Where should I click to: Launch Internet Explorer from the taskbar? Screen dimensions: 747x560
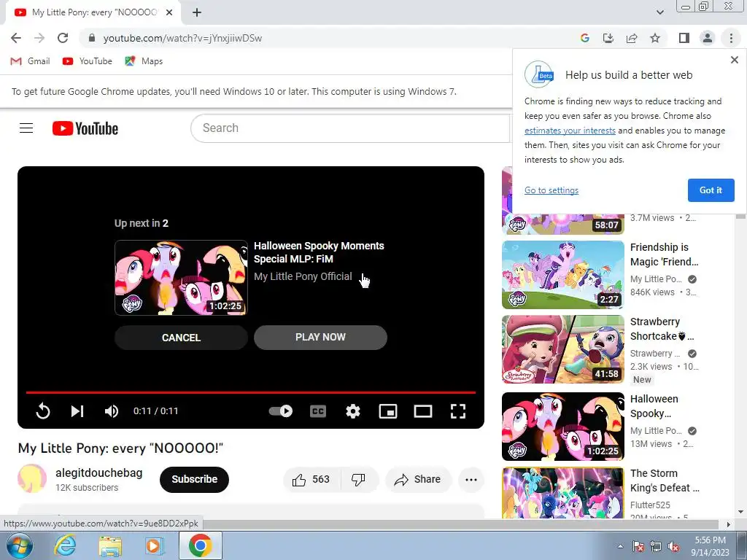tap(64, 545)
